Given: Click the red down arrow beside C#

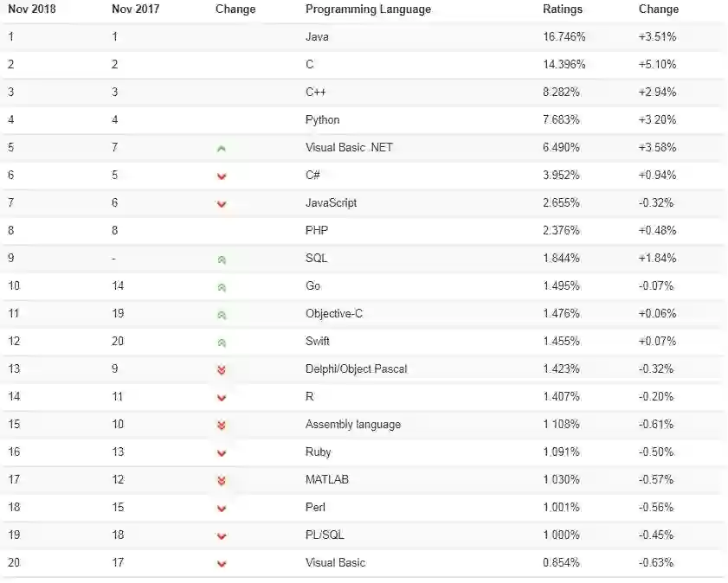Looking at the screenshot, I should (222, 176).
